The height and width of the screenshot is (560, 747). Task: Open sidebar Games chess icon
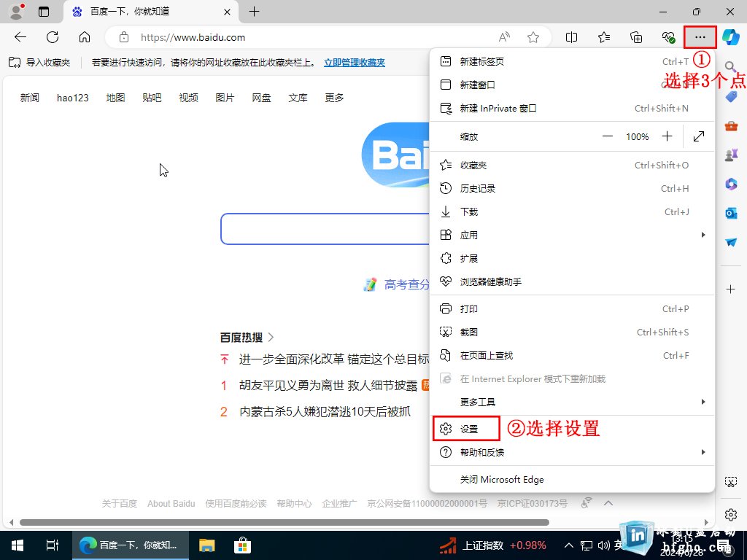731,155
